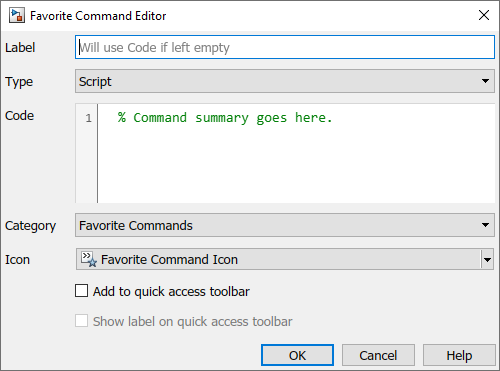
Task: Click the Code field caption
Action: (19, 116)
